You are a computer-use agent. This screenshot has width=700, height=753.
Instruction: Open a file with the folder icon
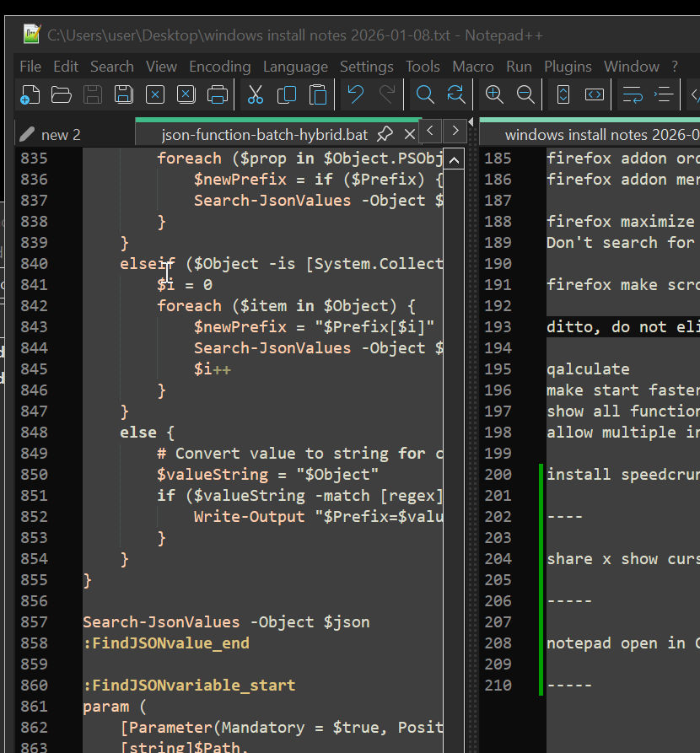pos(62,94)
